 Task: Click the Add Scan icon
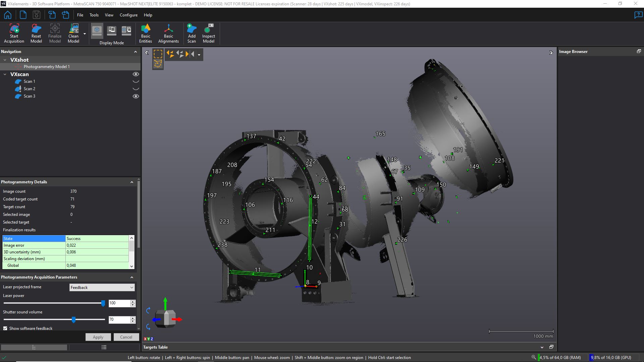click(192, 29)
